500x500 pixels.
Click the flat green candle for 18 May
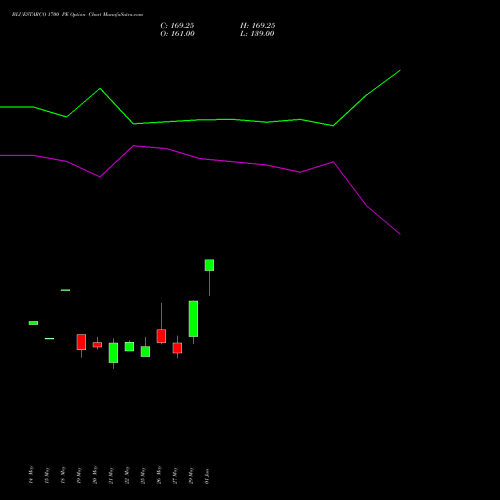pos(65,290)
